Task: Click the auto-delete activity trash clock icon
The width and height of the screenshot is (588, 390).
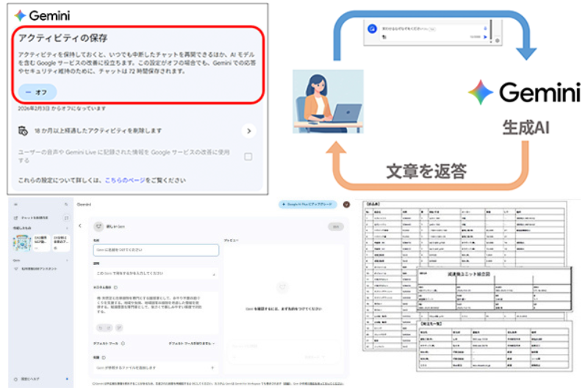Action: click(x=23, y=131)
